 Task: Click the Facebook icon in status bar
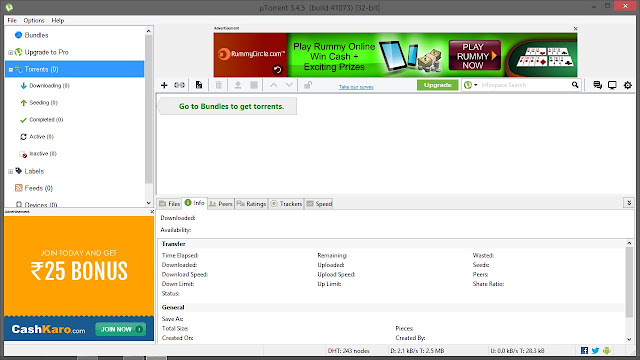pyautogui.click(x=584, y=351)
